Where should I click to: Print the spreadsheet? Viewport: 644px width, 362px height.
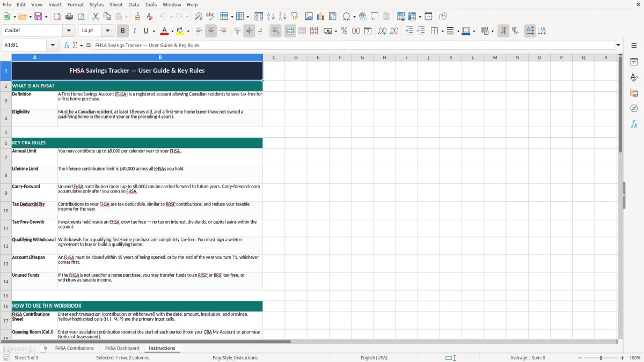tap(69, 17)
